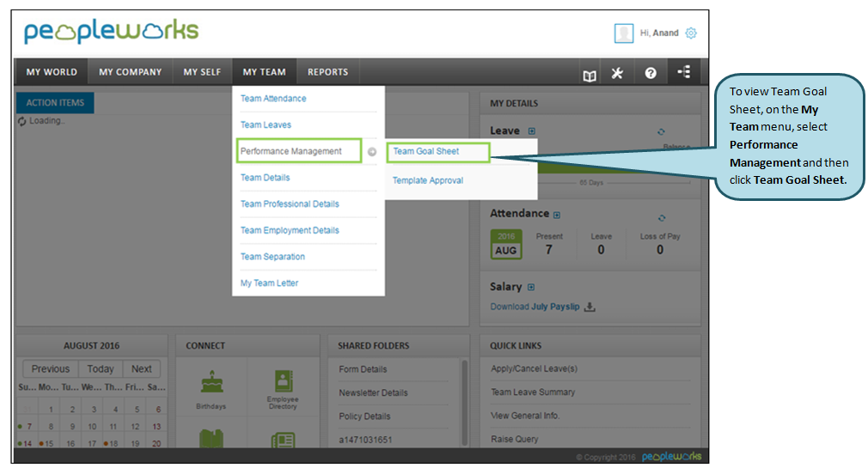Click the Today calendar button

tap(101, 369)
